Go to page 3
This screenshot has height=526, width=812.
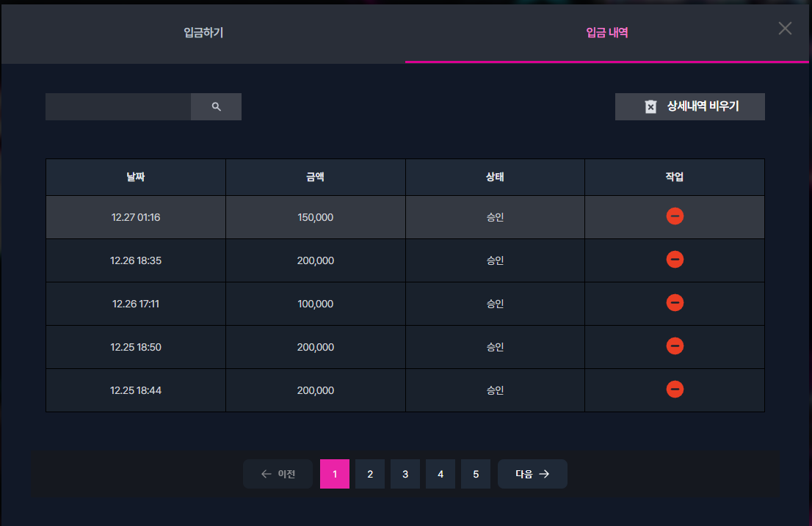pos(405,474)
